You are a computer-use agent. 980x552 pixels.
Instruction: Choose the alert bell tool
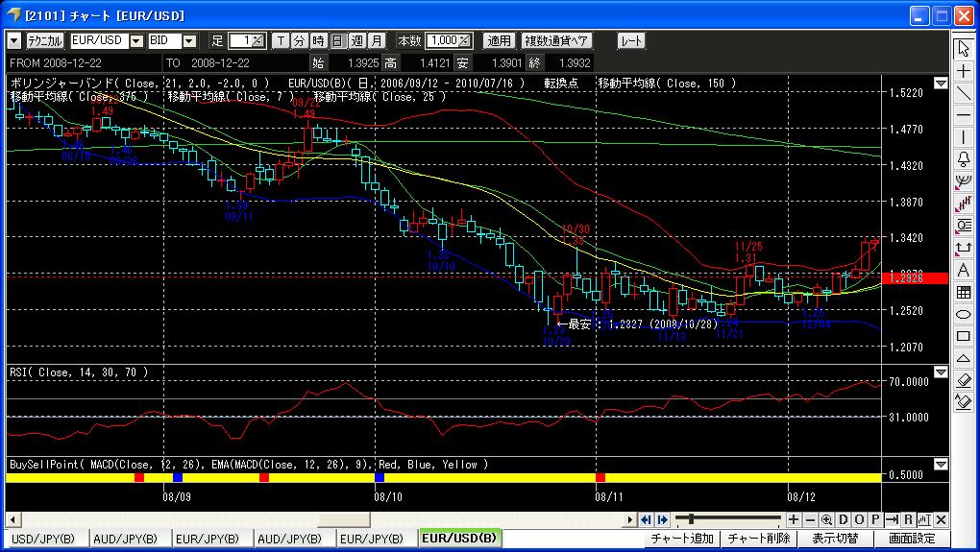pyautogui.click(x=963, y=159)
